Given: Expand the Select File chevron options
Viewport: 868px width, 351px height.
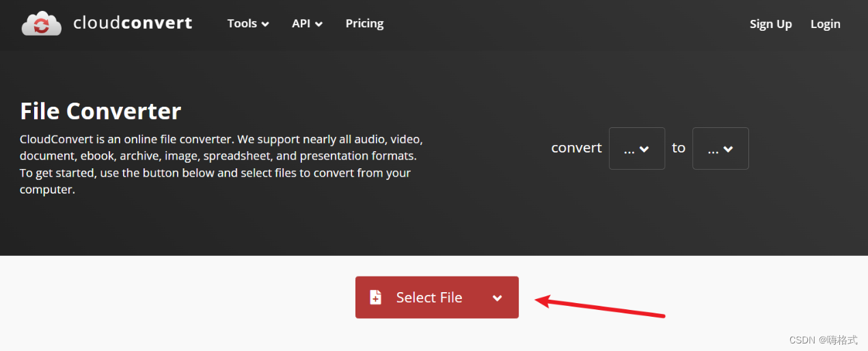Looking at the screenshot, I should [x=498, y=298].
